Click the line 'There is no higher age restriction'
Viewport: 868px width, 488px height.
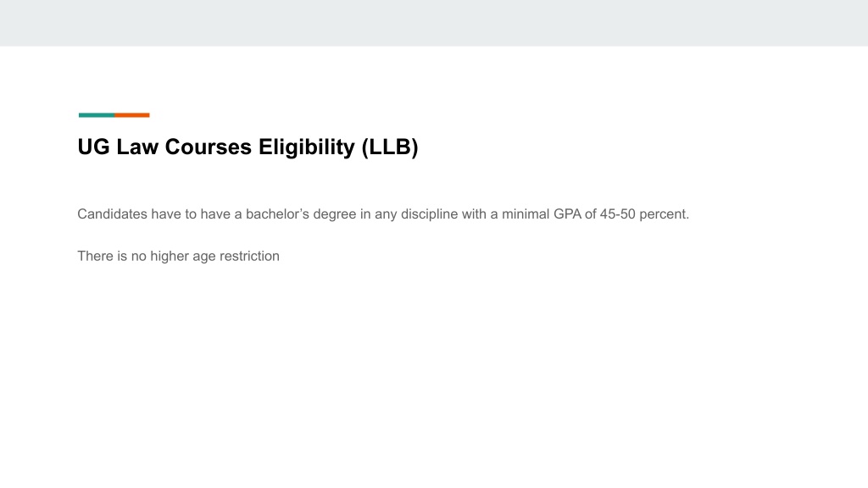pyautogui.click(x=178, y=256)
